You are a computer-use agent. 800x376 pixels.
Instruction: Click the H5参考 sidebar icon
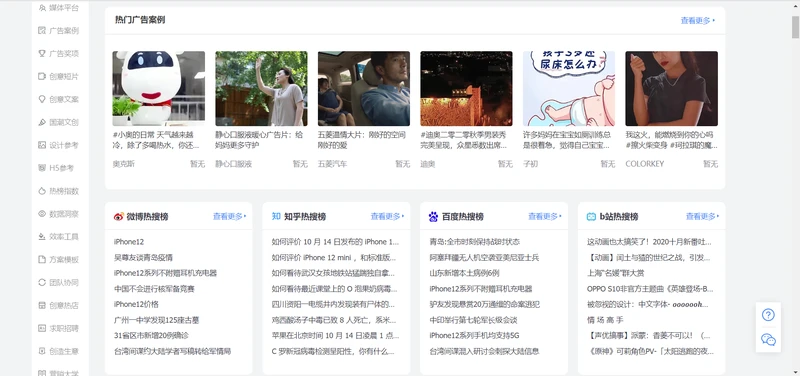pos(42,168)
